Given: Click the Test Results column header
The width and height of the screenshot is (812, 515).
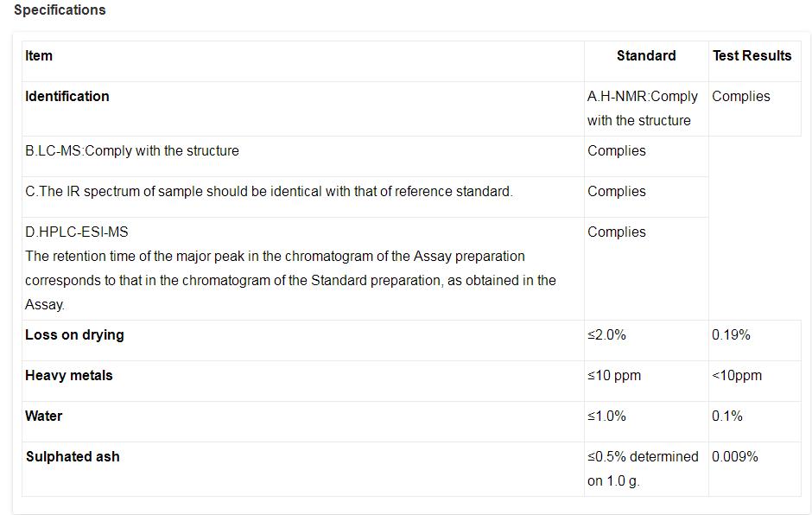Looking at the screenshot, I should coord(752,56).
